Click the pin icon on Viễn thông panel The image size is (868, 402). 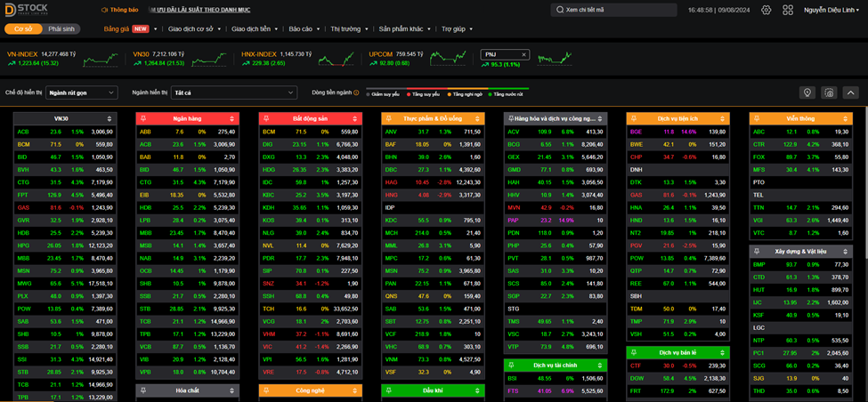click(x=755, y=118)
